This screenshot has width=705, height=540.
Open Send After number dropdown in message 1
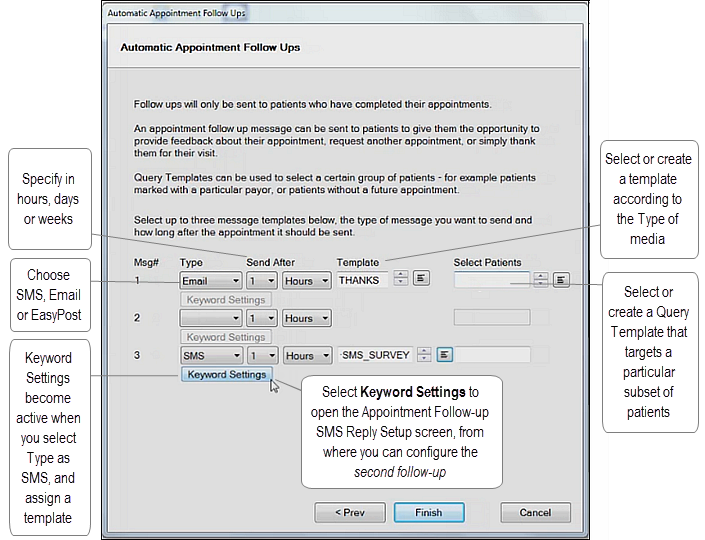[x=261, y=281]
